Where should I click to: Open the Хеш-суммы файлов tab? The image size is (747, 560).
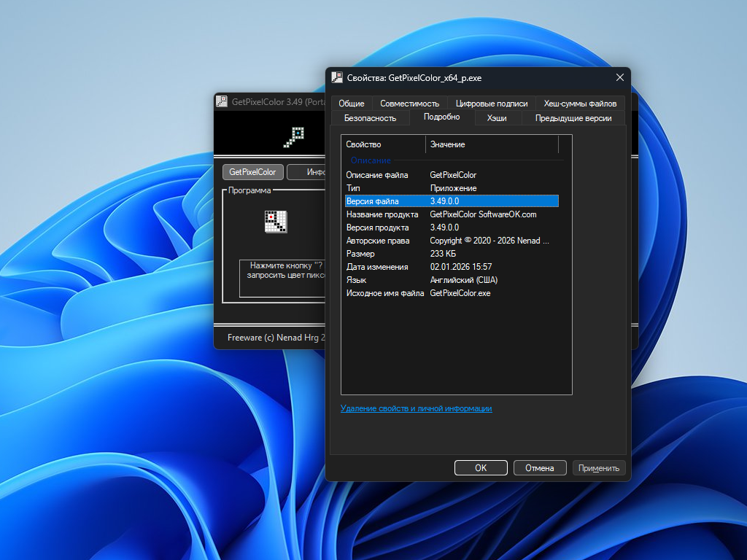point(580,104)
